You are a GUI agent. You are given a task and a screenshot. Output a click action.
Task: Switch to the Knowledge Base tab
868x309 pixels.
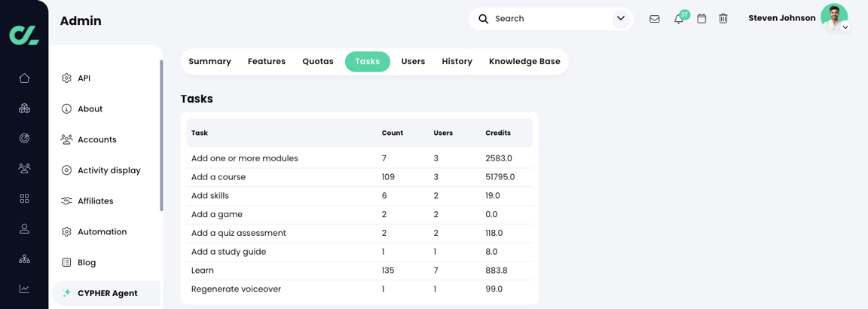[x=524, y=62]
